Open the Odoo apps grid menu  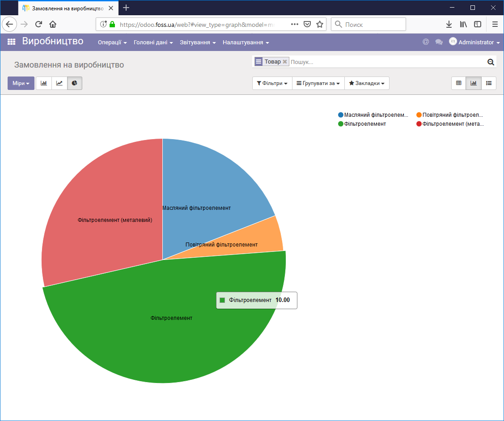pos(11,42)
